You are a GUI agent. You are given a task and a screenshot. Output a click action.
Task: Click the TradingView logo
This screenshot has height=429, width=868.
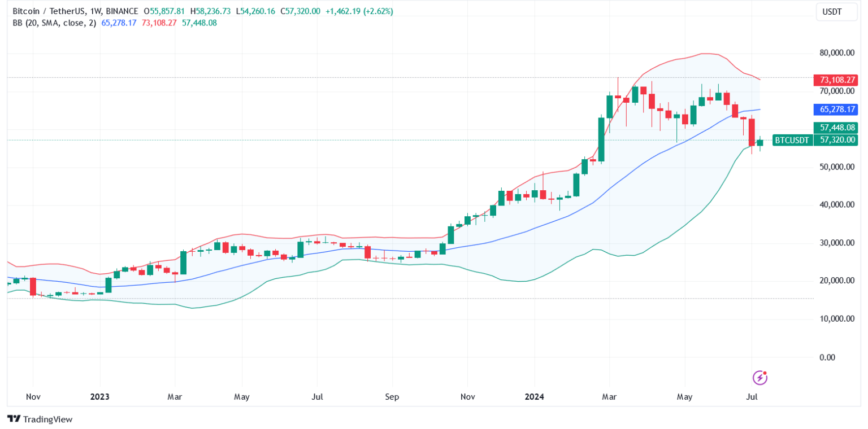pos(40,419)
